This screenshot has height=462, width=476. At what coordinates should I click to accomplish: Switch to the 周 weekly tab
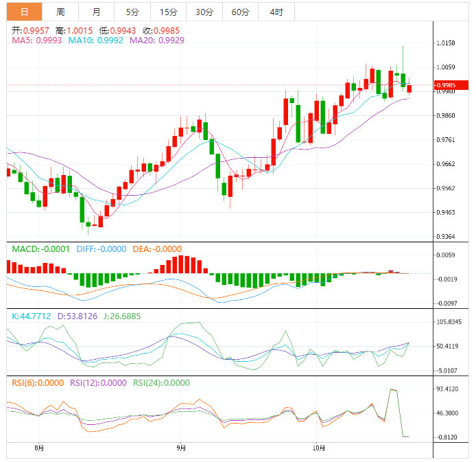(60, 12)
